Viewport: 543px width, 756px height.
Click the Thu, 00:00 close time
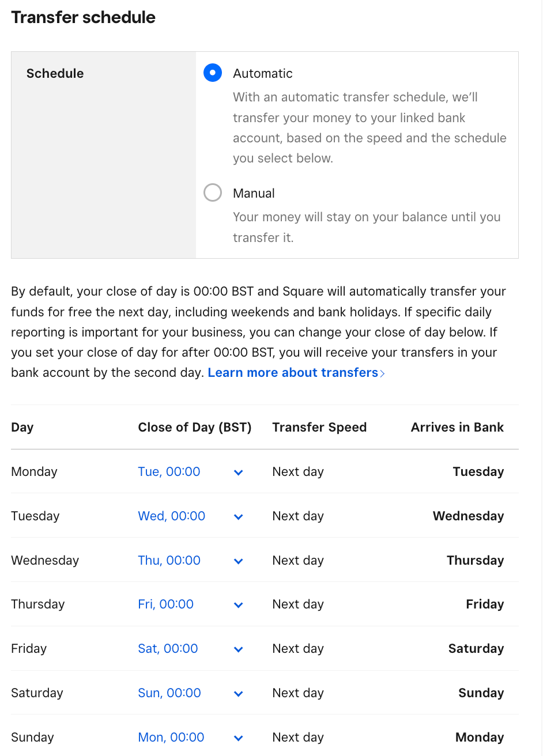tap(169, 561)
